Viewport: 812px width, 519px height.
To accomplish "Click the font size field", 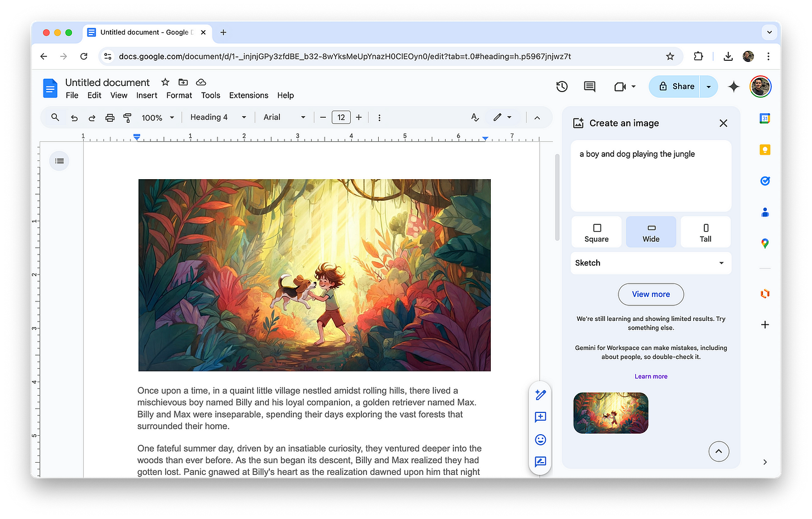I will 341,117.
